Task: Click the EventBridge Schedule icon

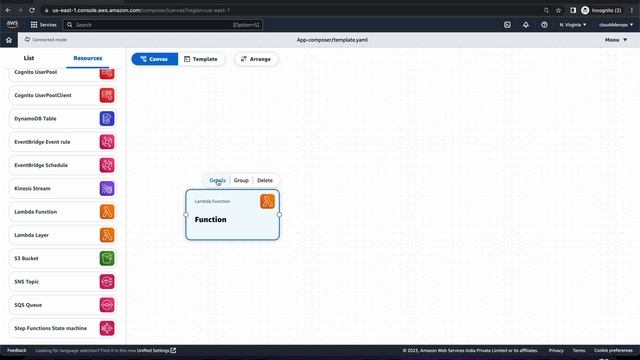Action: (107, 165)
